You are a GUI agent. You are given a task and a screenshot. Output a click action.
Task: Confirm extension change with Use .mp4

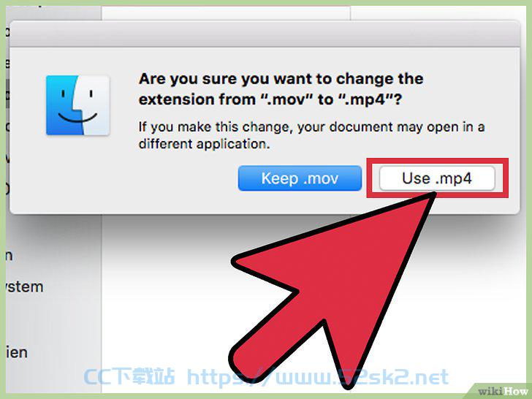pyautogui.click(x=437, y=178)
